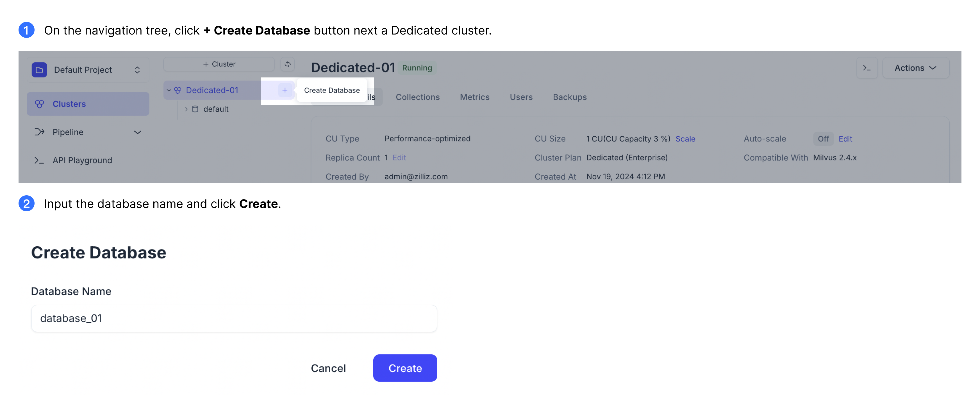Click the Create Database plus icon
Viewport: 980px width, 415px height.
(284, 90)
